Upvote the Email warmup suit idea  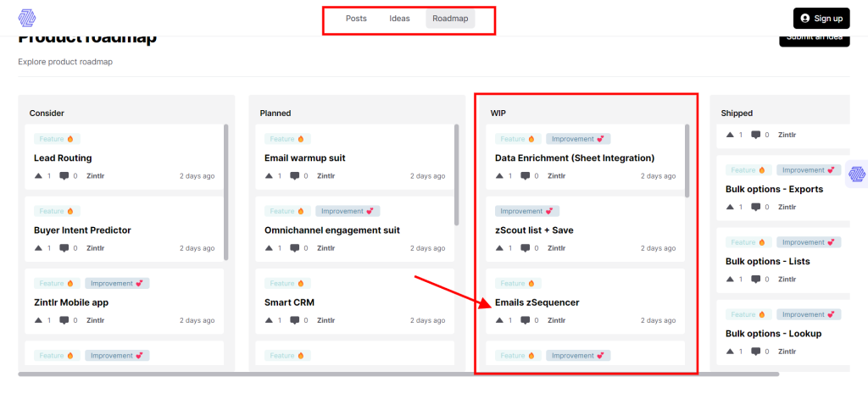pyautogui.click(x=269, y=176)
